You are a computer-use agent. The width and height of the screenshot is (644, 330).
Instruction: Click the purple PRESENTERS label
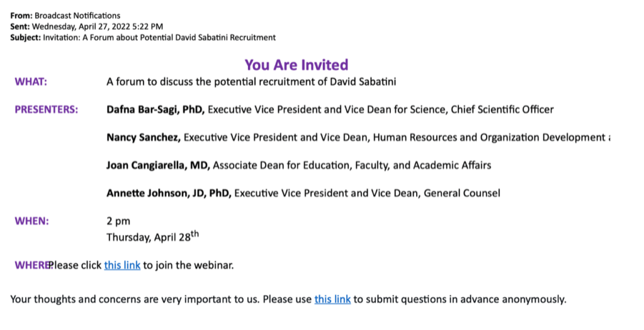click(47, 109)
